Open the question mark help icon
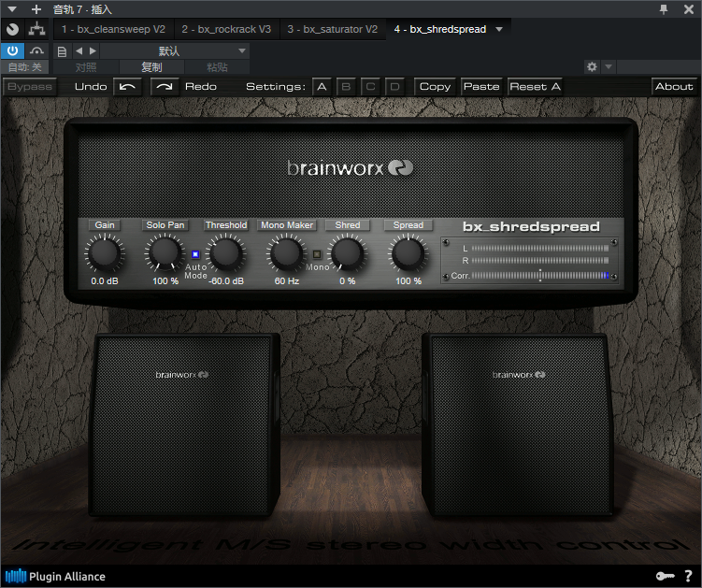 (x=689, y=577)
